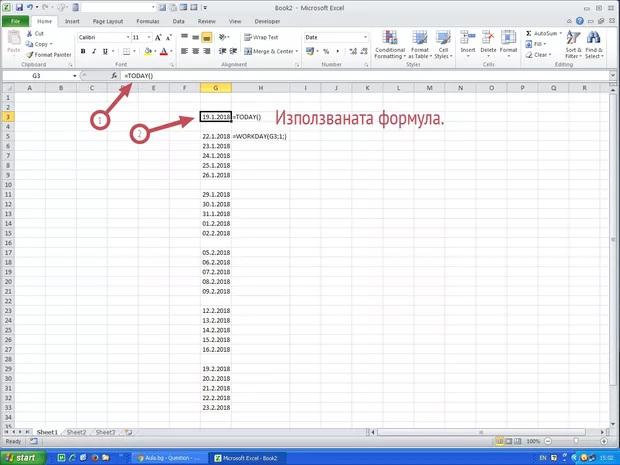620x465 pixels.
Task: Click the Windows start button
Action: tap(22, 457)
